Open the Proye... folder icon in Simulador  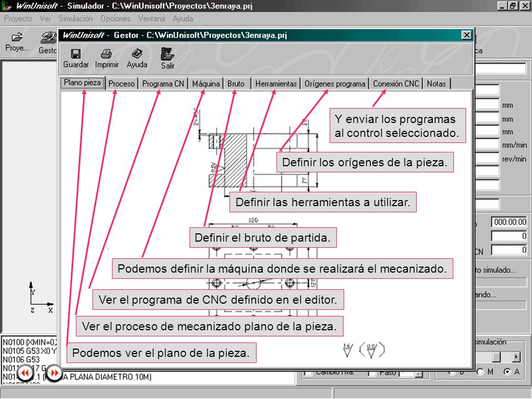click(x=17, y=37)
